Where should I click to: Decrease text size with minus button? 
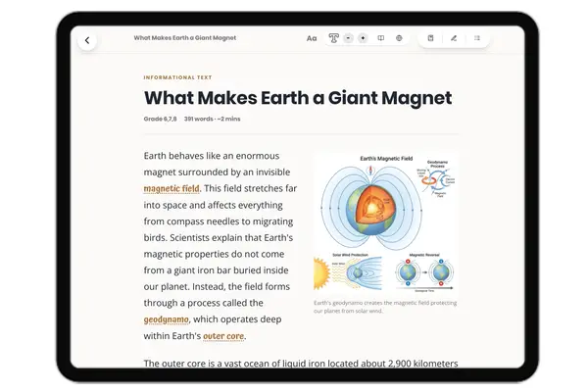click(348, 38)
